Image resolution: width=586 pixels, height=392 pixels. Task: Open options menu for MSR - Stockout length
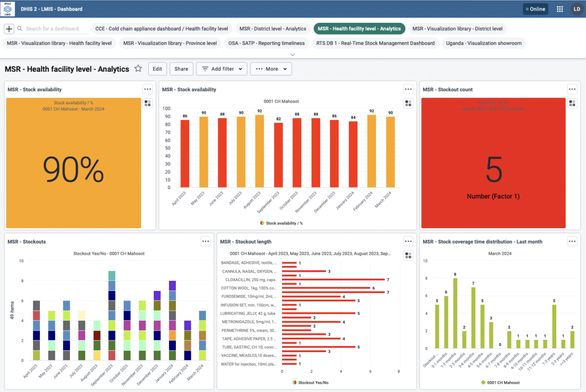(408, 242)
